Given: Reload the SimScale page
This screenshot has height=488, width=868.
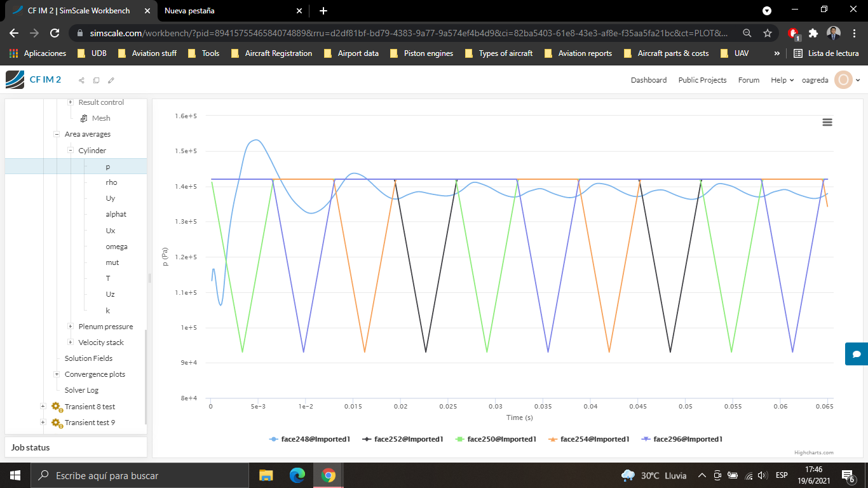Looking at the screenshot, I should point(55,33).
